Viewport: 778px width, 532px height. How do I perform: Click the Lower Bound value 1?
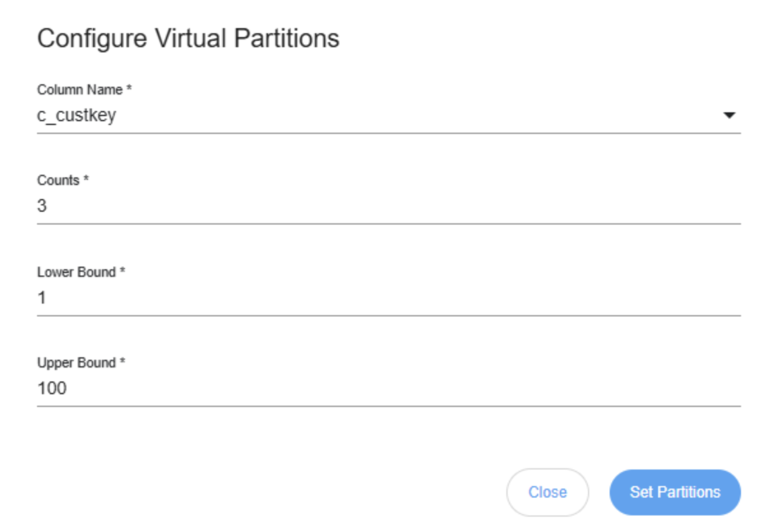point(42,298)
